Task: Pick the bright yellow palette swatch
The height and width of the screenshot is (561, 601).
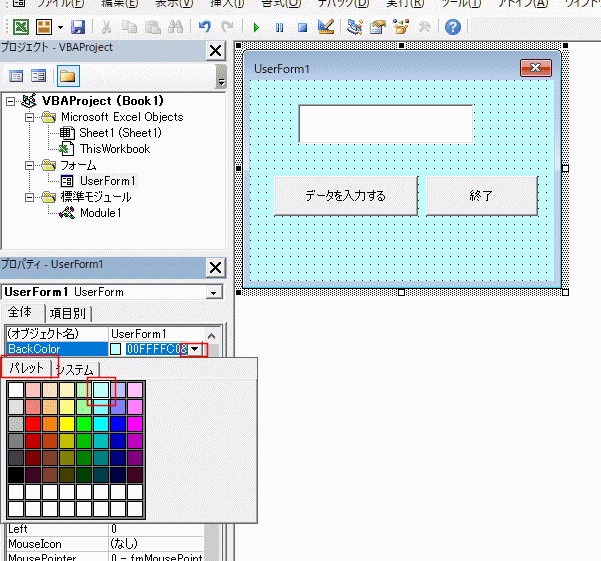Action: click(67, 424)
